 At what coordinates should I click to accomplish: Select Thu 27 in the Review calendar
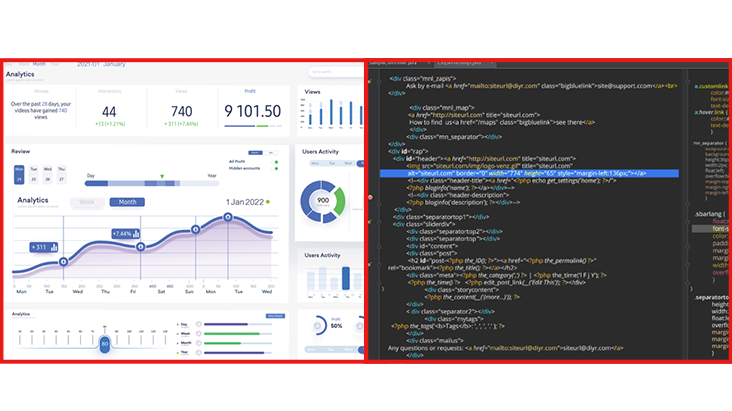point(61,176)
